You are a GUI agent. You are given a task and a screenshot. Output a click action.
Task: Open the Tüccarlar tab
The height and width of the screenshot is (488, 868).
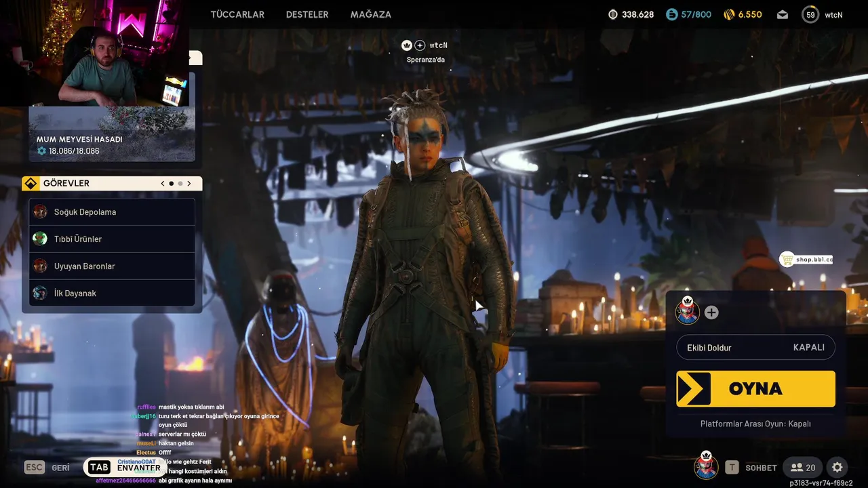[x=237, y=14]
